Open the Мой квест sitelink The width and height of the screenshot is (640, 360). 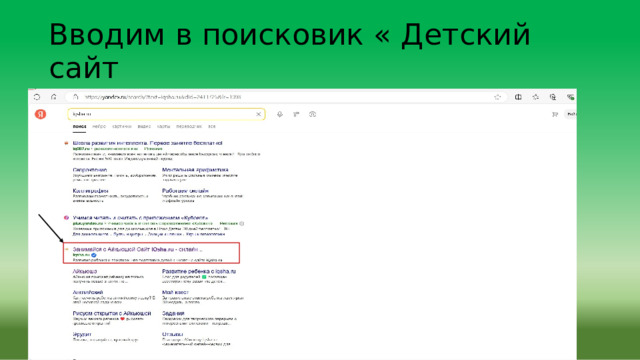pyautogui.click(x=175, y=292)
